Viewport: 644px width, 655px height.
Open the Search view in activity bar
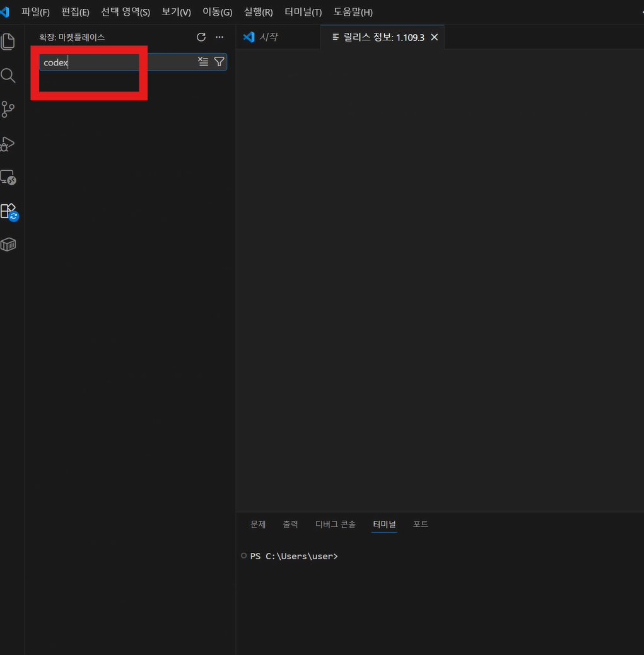click(x=8, y=76)
